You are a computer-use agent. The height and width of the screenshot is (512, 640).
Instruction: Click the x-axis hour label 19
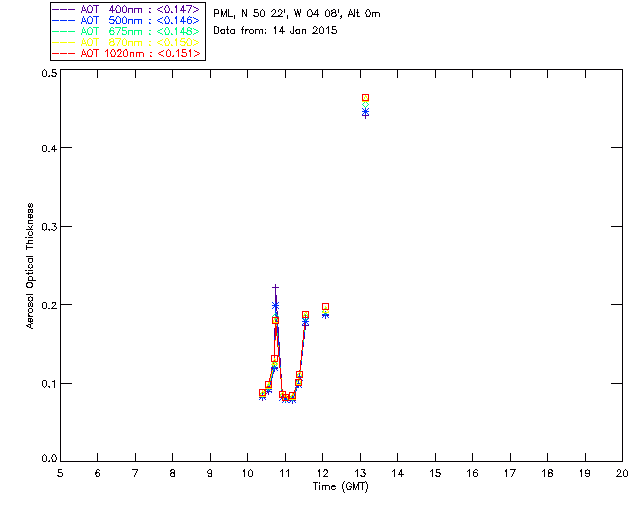click(x=585, y=473)
